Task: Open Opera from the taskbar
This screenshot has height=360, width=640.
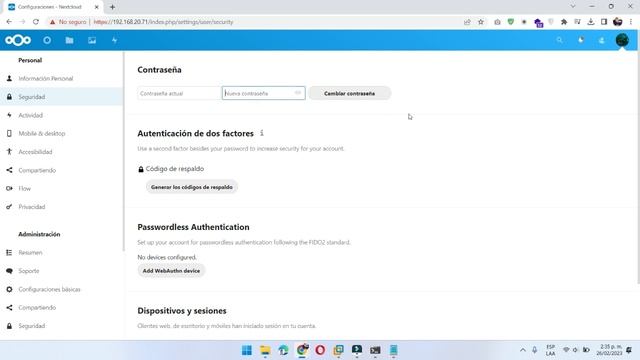Action: click(x=320, y=350)
